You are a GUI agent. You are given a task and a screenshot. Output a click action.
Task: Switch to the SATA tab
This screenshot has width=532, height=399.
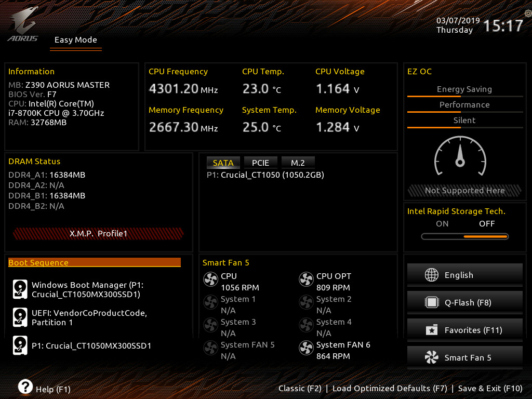pyautogui.click(x=223, y=163)
